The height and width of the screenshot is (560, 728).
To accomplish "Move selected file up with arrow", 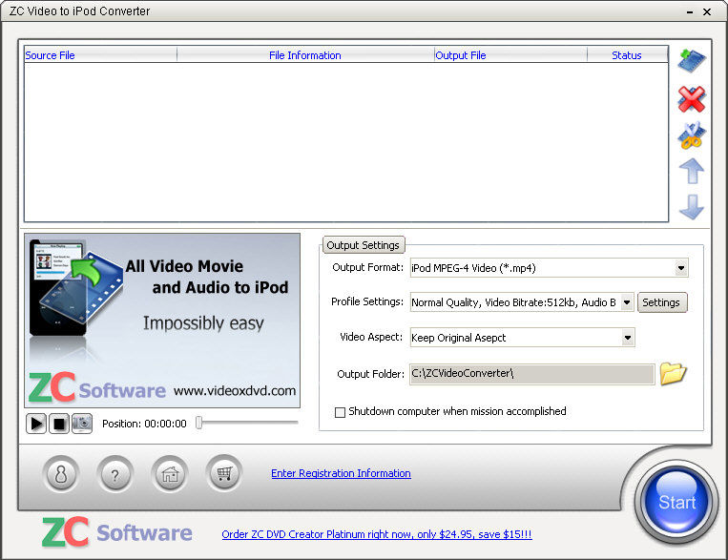I will (x=692, y=171).
